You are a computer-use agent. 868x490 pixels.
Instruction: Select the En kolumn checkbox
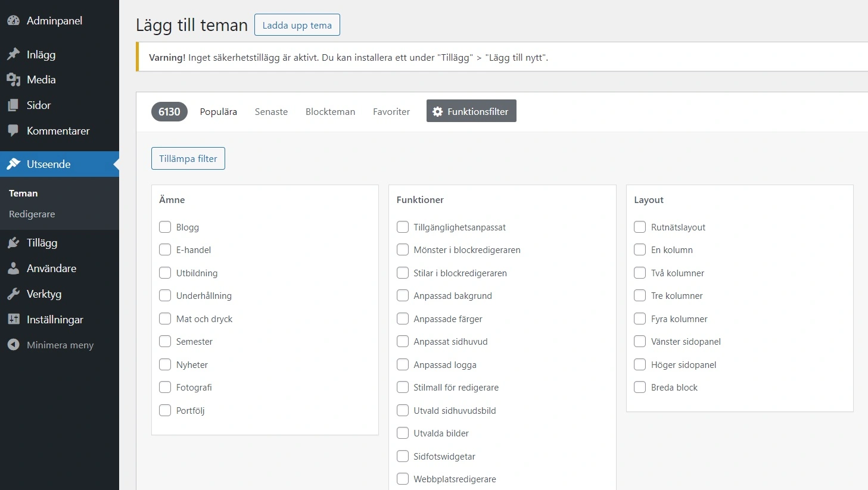(640, 249)
